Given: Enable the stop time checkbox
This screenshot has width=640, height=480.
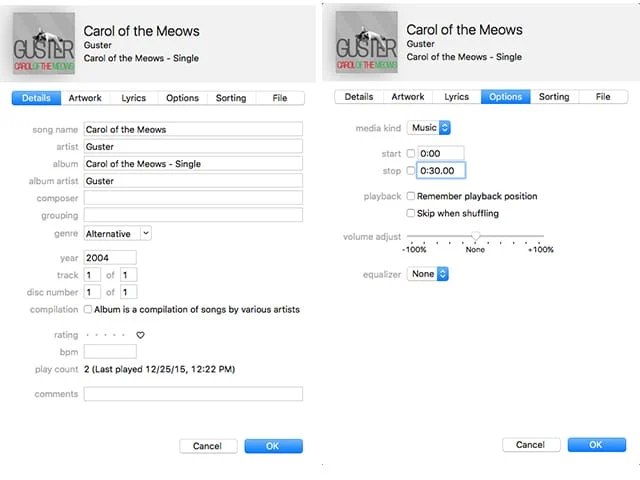Looking at the screenshot, I should point(411,171).
